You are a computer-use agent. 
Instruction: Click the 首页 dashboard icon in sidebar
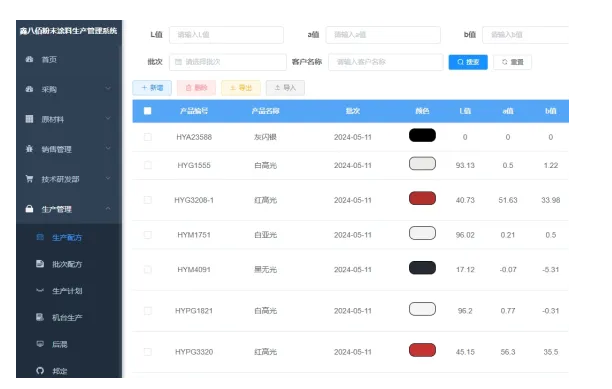point(29,59)
